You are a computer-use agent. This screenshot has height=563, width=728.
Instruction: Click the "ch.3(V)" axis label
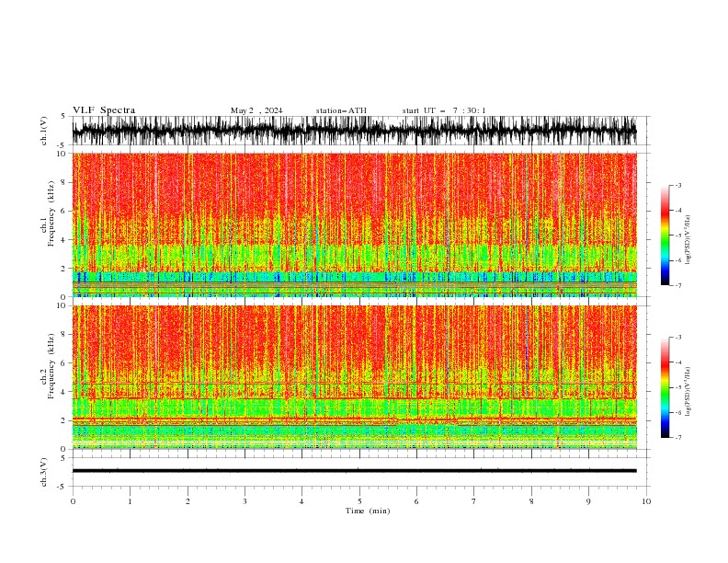tap(43, 472)
